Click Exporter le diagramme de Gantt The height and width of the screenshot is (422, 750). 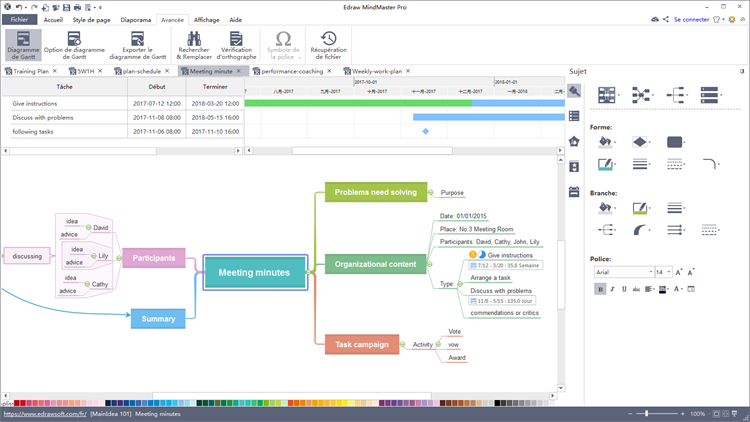(138, 45)
